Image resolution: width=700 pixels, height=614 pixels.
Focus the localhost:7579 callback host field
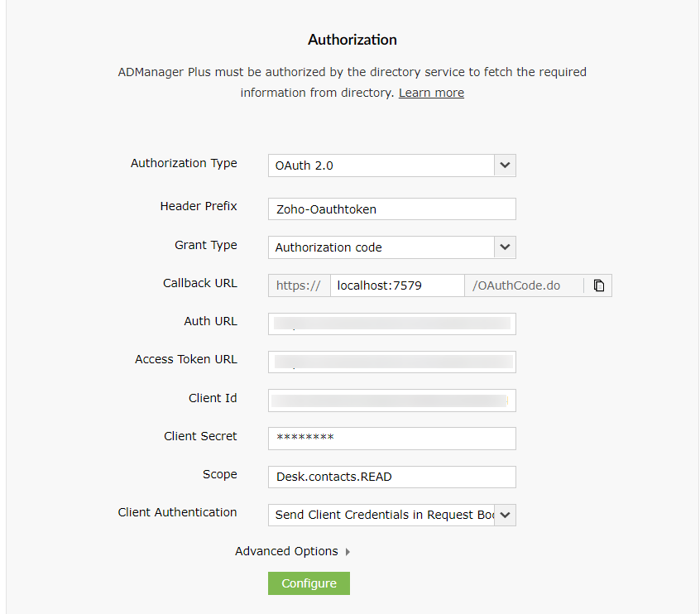point(396,285)
